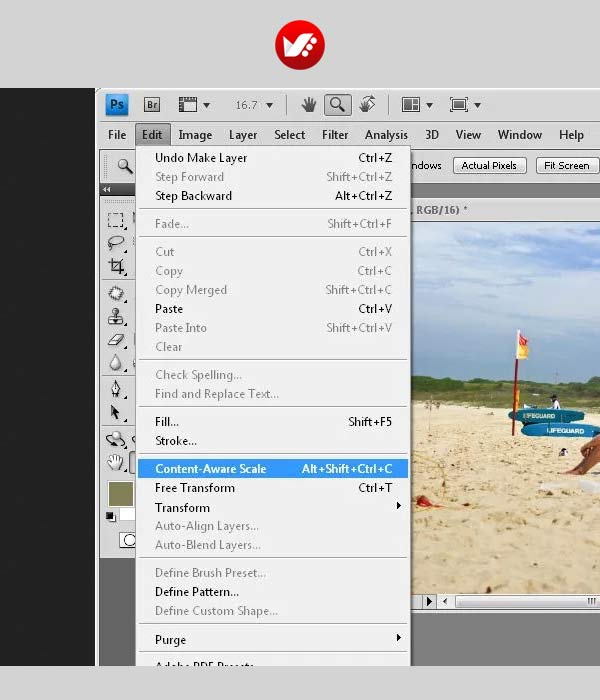Select the Rectangular Marquee tool

pyautogui.click(x=116, y=220)
